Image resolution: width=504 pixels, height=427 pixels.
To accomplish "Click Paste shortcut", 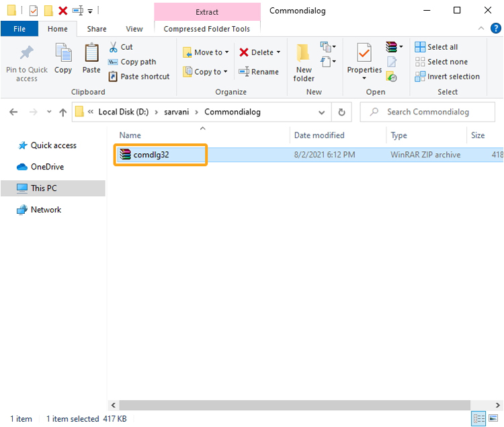I will 139,77.
